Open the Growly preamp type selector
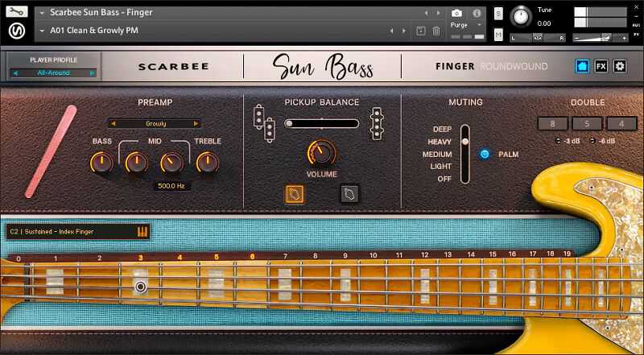Viewport: 644px width, 355px height. click(155, 123)
